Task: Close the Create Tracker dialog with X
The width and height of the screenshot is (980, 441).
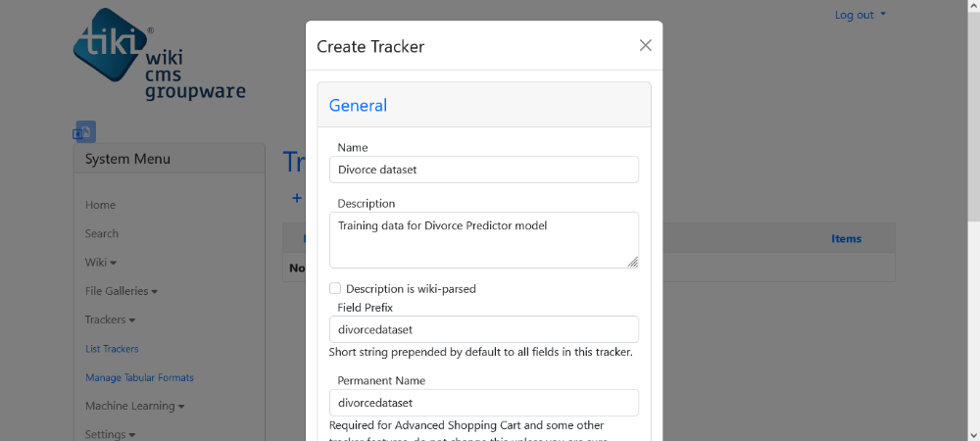Action: pyautogui.click(x=645, y=45)
